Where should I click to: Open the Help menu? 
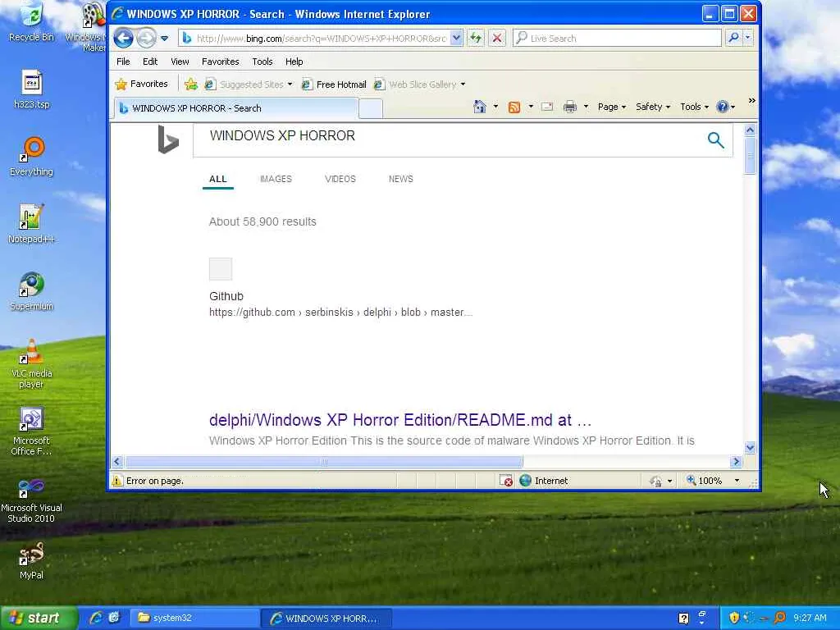[294, 62]
